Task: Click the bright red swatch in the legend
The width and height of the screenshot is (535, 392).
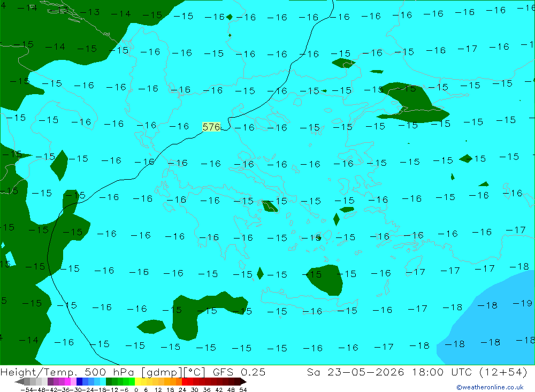Action: [x=185, y=381]
